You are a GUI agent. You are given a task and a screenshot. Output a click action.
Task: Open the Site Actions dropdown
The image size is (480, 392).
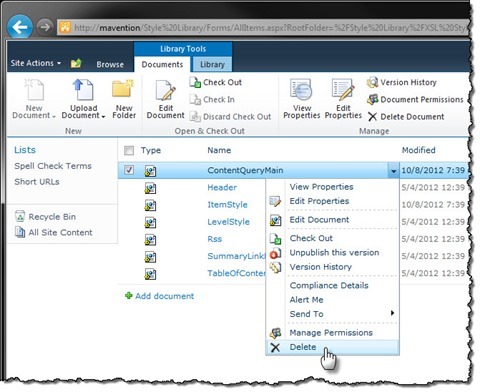[36, 63]
